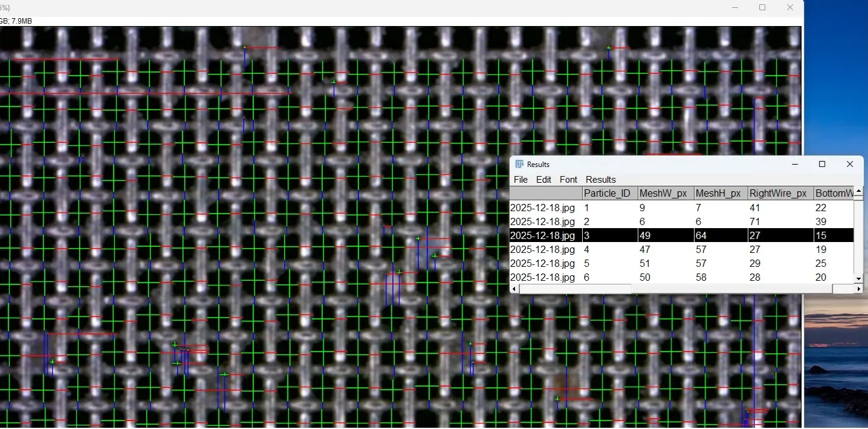The image size is (868, 429).
Task: Click the MeshW_px column header
Action: [665, 194]
